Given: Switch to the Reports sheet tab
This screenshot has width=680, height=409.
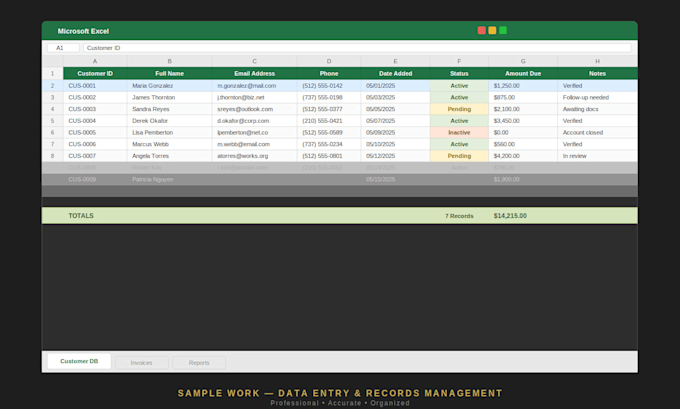Looking at the screenshot, I should click(x=199, y=363).
